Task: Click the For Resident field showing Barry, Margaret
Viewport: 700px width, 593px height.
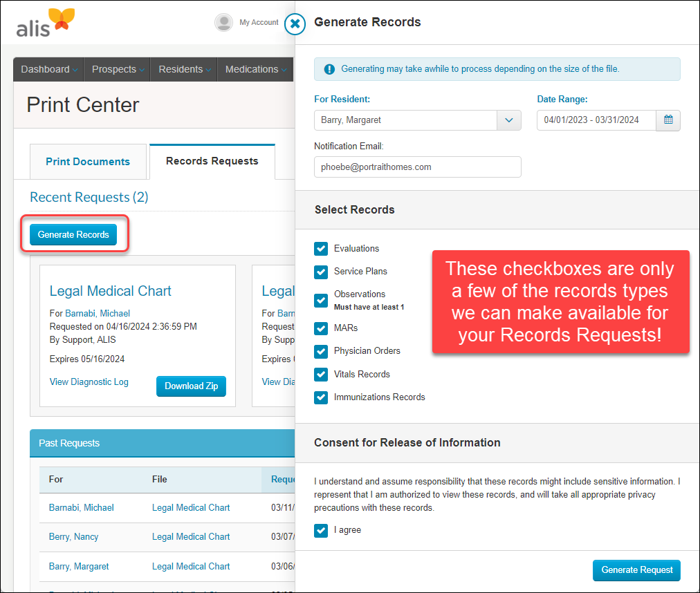Action: tap(406, 120)
